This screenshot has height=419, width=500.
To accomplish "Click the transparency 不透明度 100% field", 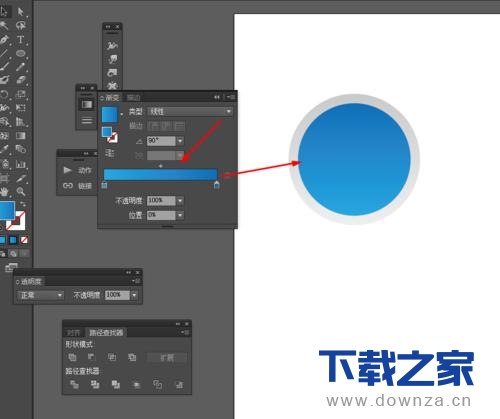I will coord(117,295).
